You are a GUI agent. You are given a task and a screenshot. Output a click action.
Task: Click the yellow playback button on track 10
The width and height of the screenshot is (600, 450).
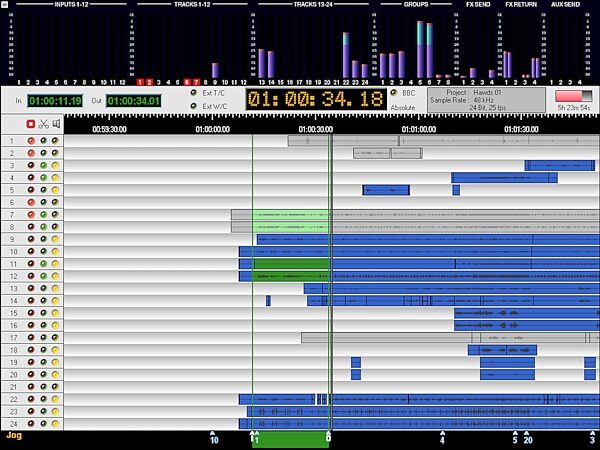click(55, 251)
